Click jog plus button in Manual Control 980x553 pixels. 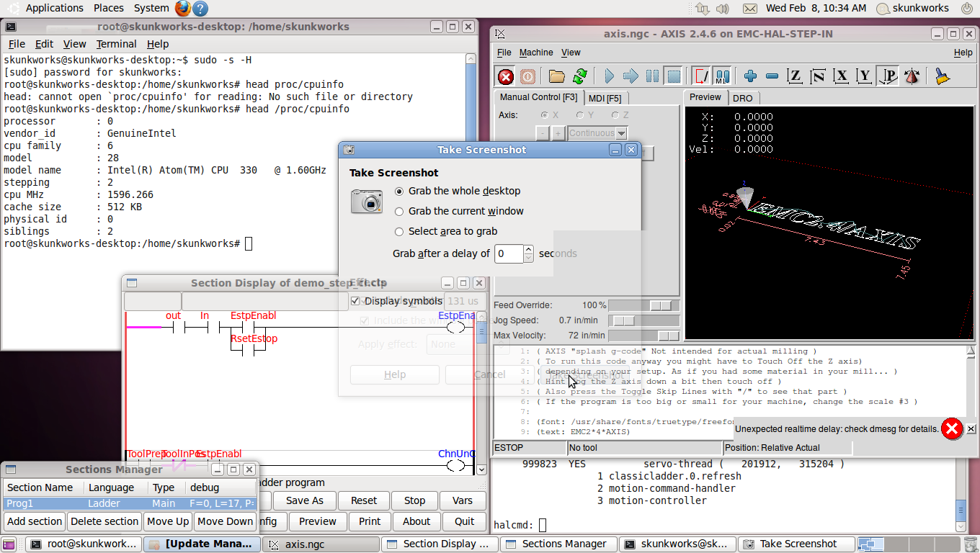558,133
